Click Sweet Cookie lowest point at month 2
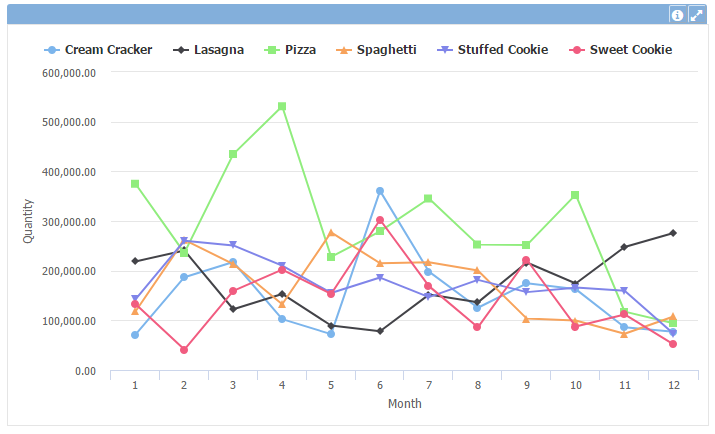The width and height of the screenshot is (715, 434). [184, 350]
